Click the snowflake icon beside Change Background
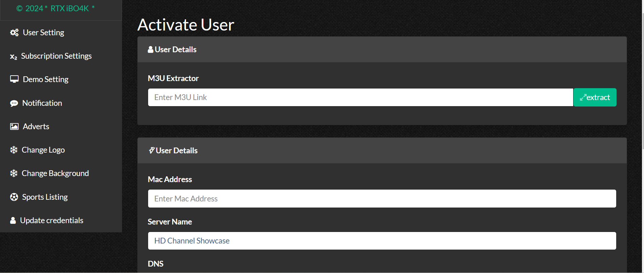This screenshot has height=273, width=644. (x=14, y=173)
